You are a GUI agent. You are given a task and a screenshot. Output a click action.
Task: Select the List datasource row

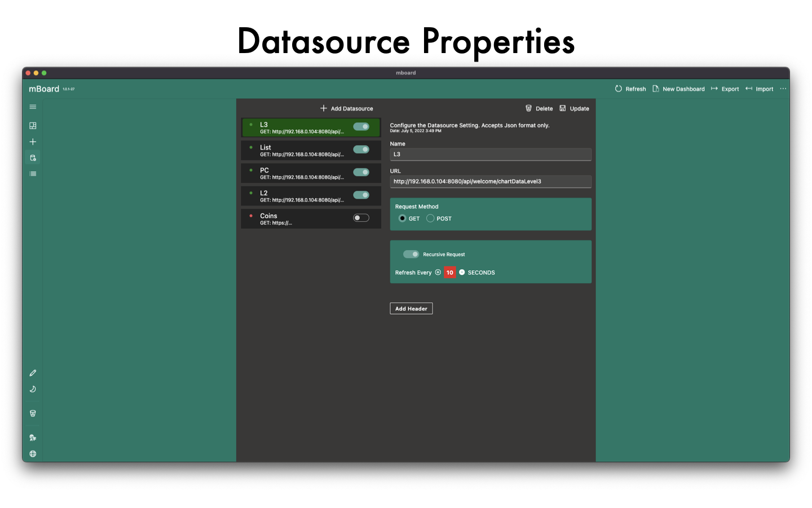point(311,150)
